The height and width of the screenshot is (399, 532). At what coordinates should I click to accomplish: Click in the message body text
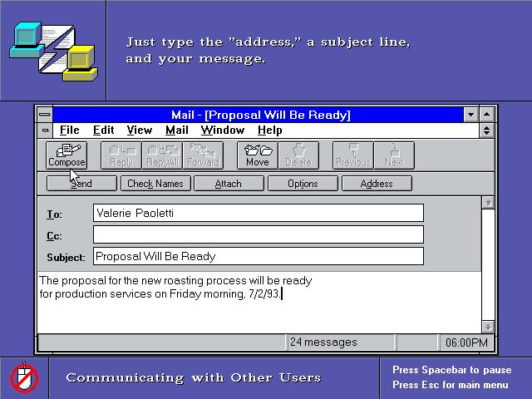[x=259, y=302]
